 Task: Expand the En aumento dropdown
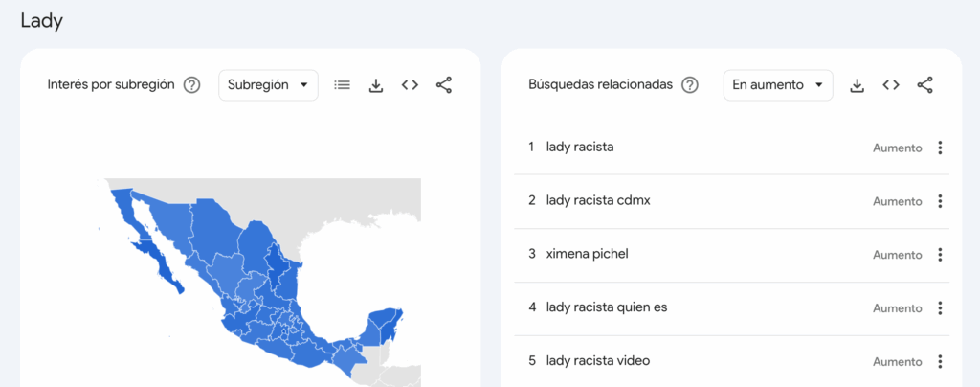pyautogui.click(x=777, y=85)
